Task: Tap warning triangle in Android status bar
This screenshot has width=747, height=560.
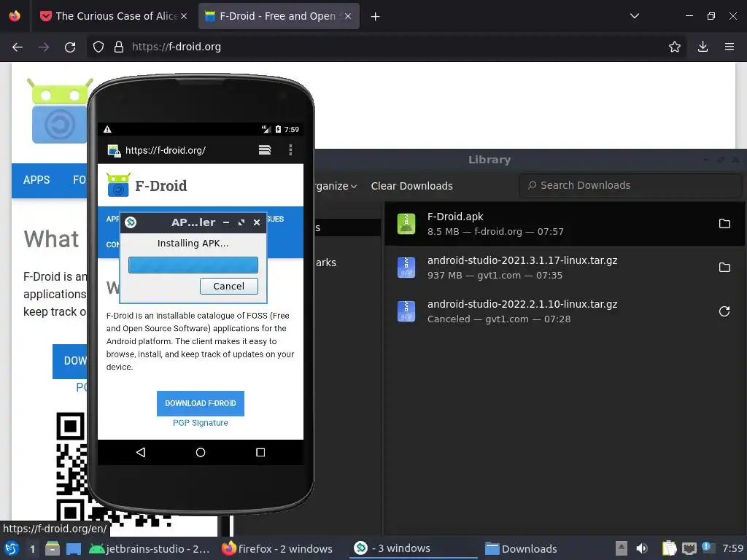Action: tap(107, 130)
